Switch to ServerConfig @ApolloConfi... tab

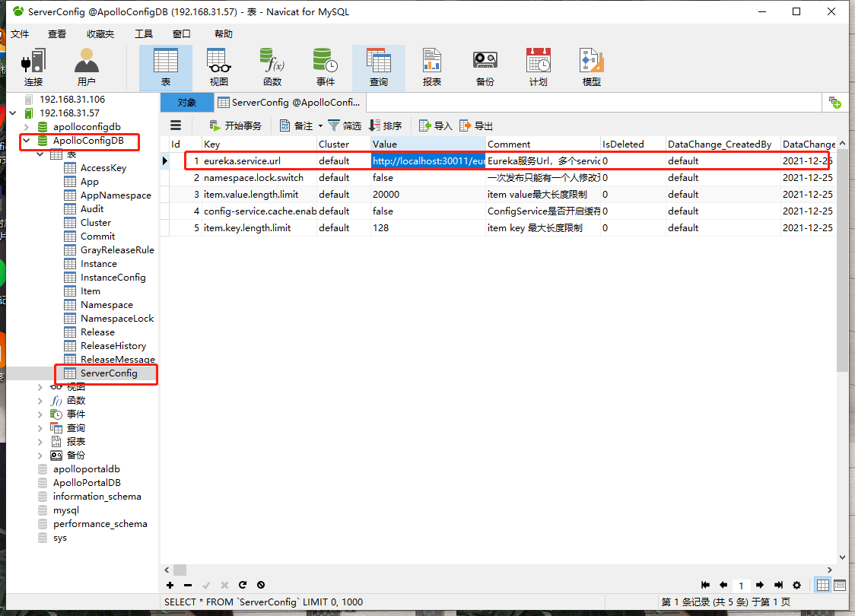tap(290, 103)
